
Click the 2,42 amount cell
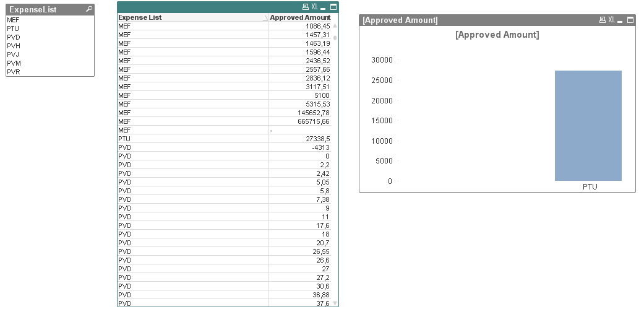click(300, 173)
